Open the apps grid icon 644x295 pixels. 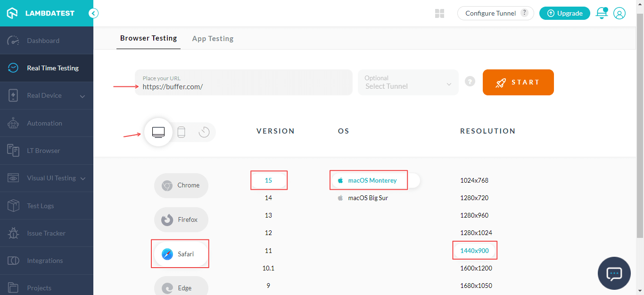[439, 14]
